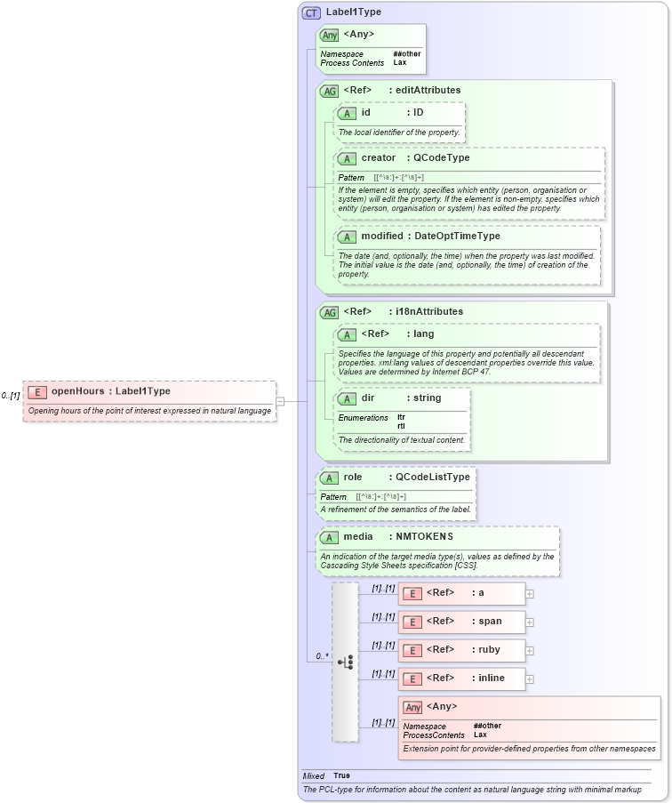The image size is (672, 803).
Task: Click the 0..* cardinality of the choice
Action: point(322,656)
